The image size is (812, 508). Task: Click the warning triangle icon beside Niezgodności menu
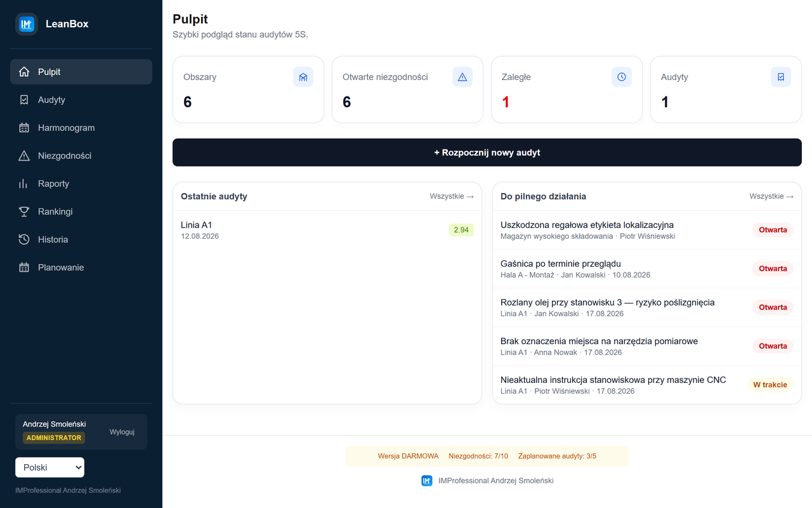(x=24, y=156)
